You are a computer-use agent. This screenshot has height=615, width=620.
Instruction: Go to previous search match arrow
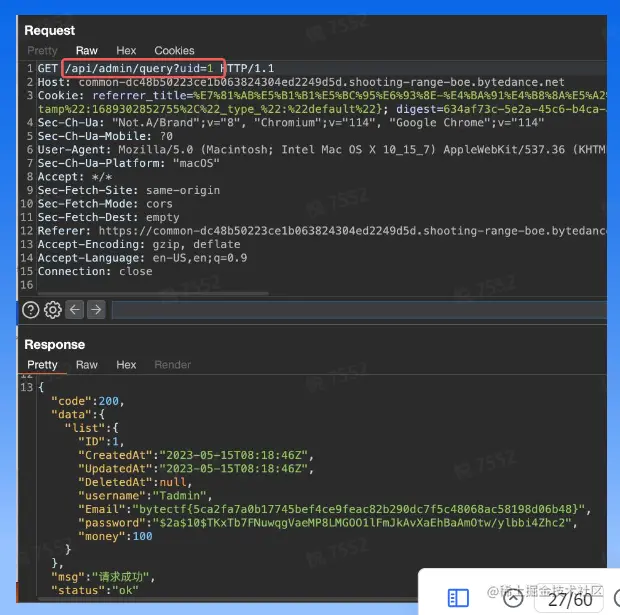[75, 310]
